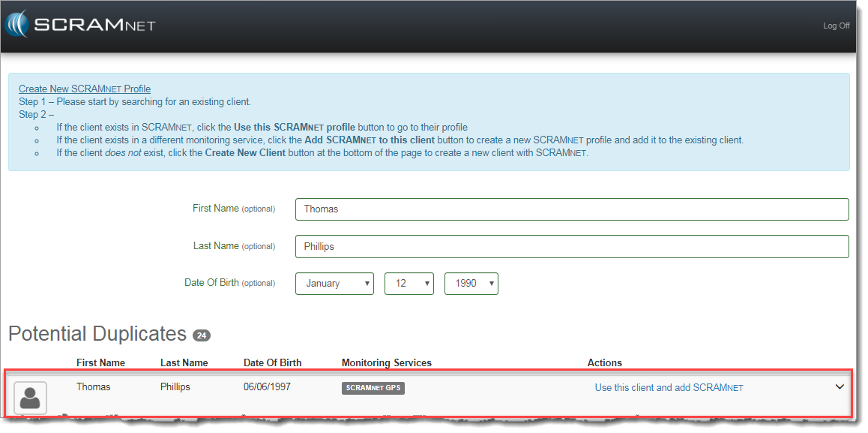Open the birth year dropdown showing 1990

(x=471, y=284)
